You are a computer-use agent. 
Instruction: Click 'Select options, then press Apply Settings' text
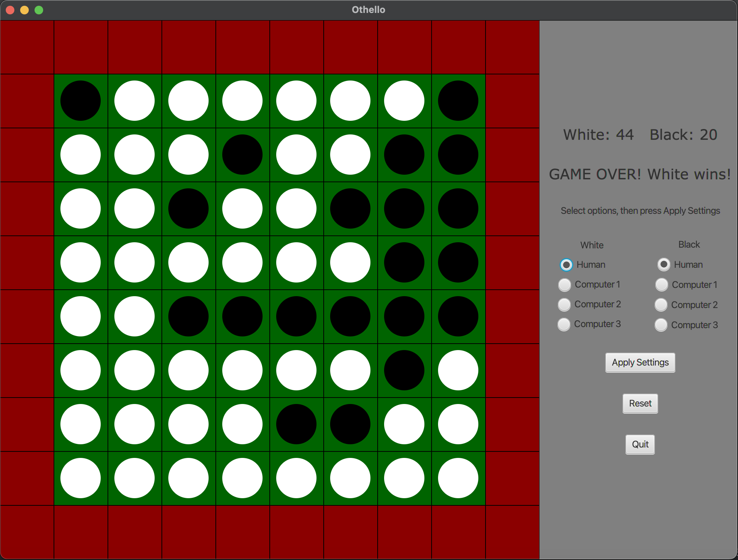click(640, 211)
